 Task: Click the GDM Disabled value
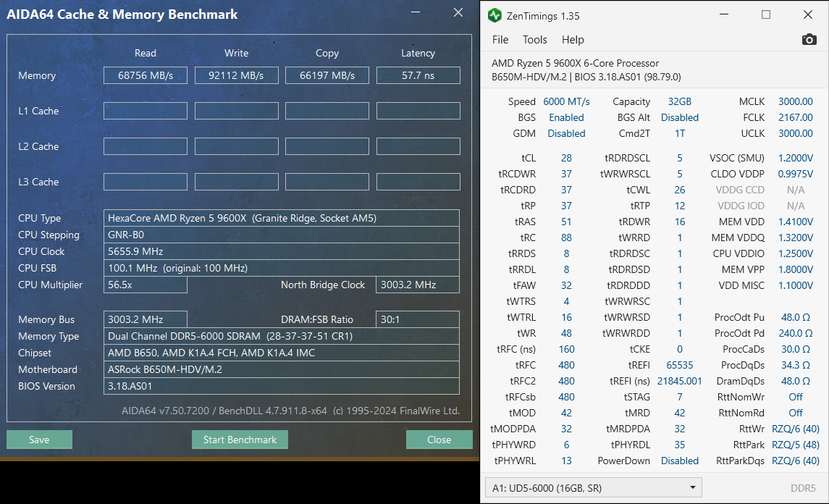click(566, 133)
